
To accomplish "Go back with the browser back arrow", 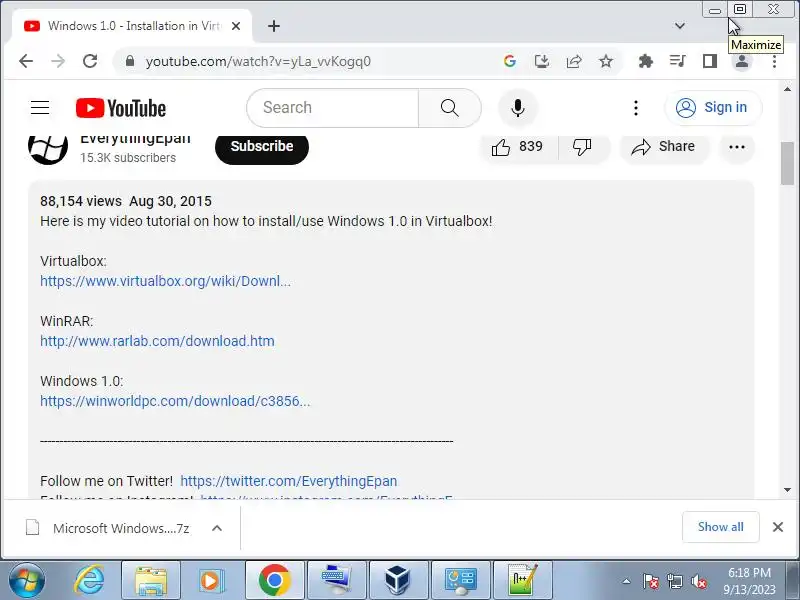I will click(26, 61).
